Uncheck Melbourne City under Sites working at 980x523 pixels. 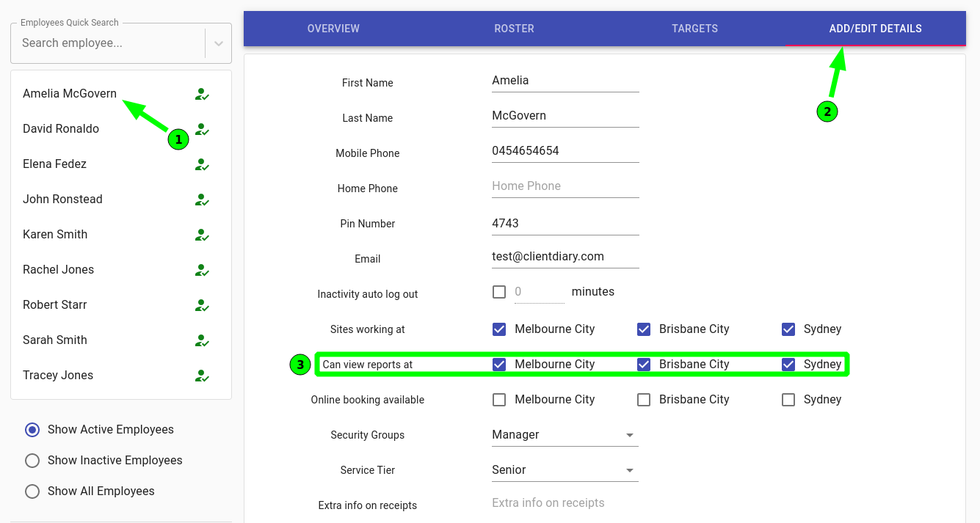[x=499, y=329]
